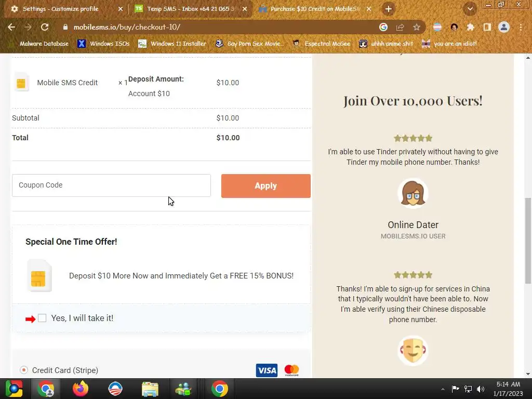This screenshot has width=532, height=399.
Task: Select Credit Card (Stripe) radio button
Action: coord(24,370)
